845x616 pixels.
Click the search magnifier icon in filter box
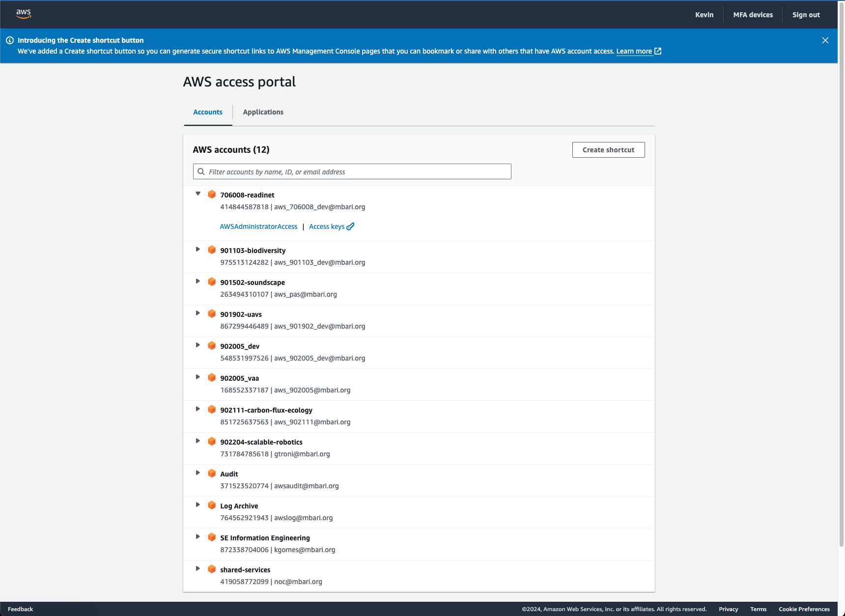201,171
